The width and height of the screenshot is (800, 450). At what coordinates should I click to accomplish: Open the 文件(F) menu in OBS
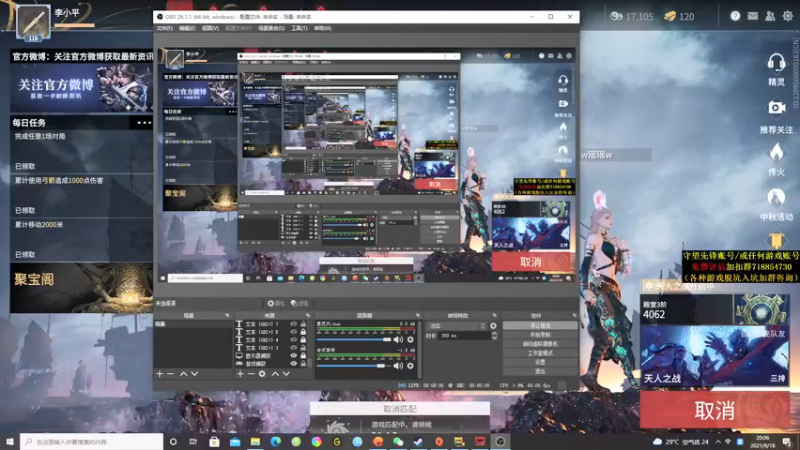coord(164,29)
